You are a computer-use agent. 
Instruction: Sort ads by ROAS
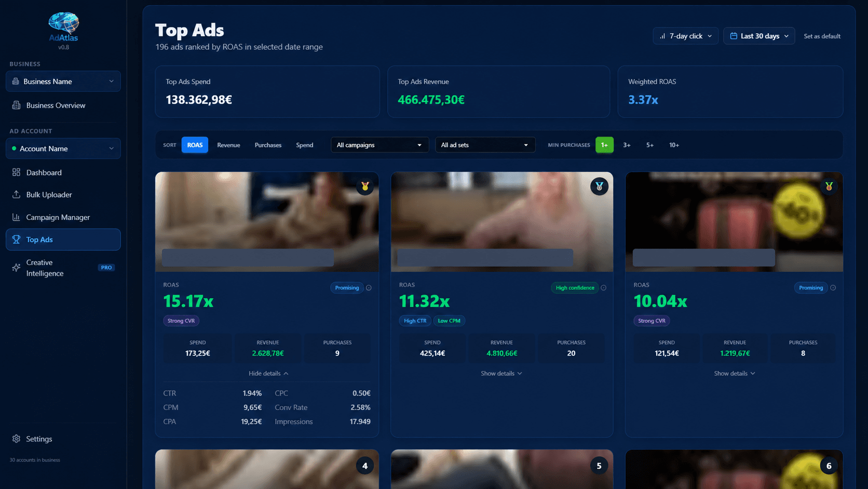click(195, 145)
